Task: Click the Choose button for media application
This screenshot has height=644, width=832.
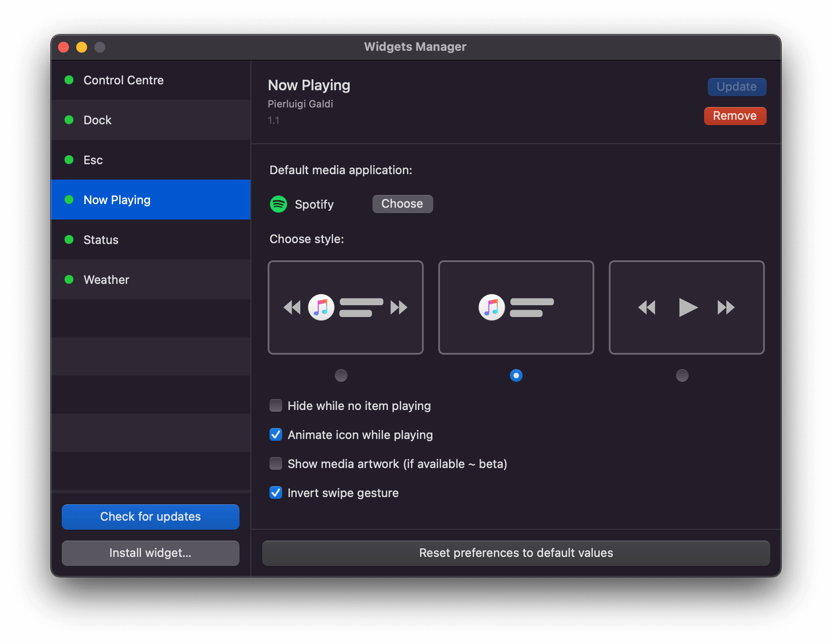Action: (x=402, y=204)
